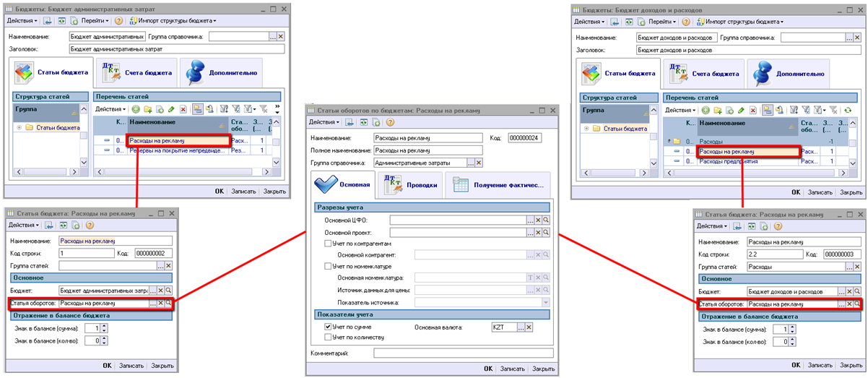868x378 pixels.
Task: Click magnifier icon next to Основной ЦФО
Action: point(547,220)
